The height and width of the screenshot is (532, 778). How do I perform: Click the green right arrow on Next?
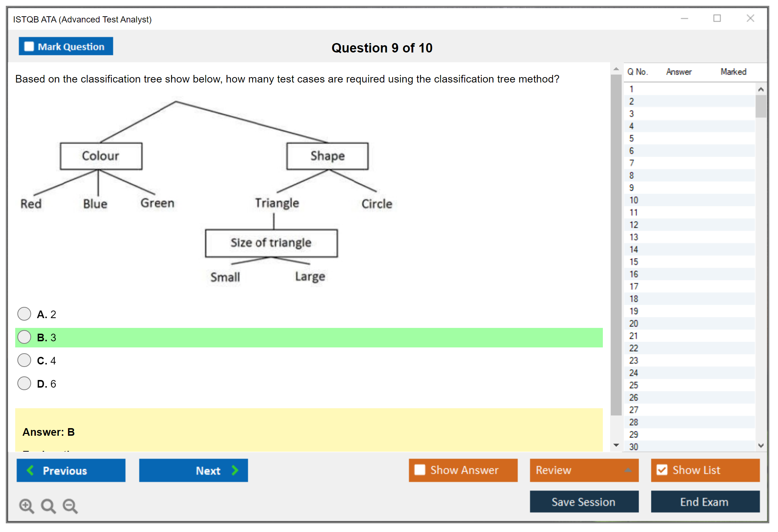click(x=235, y=470)
